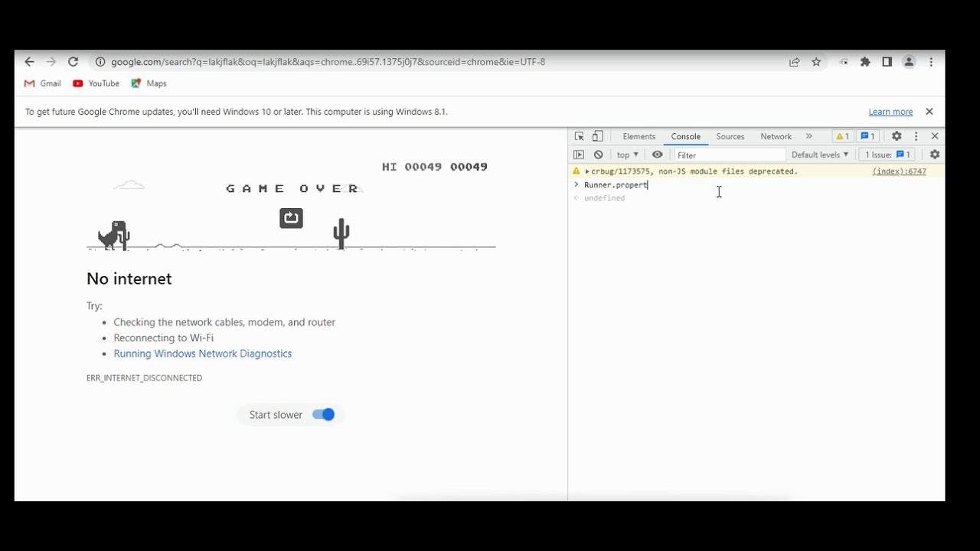Go back to the previous page
The image size is (980, 551).
pyautogui.click(x=29, y=62)
